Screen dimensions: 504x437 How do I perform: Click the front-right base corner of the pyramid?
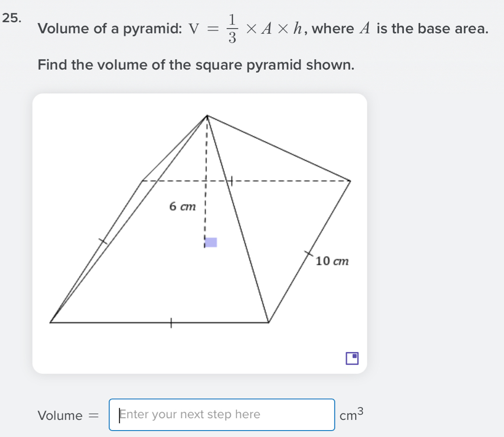tap(268, 323)
